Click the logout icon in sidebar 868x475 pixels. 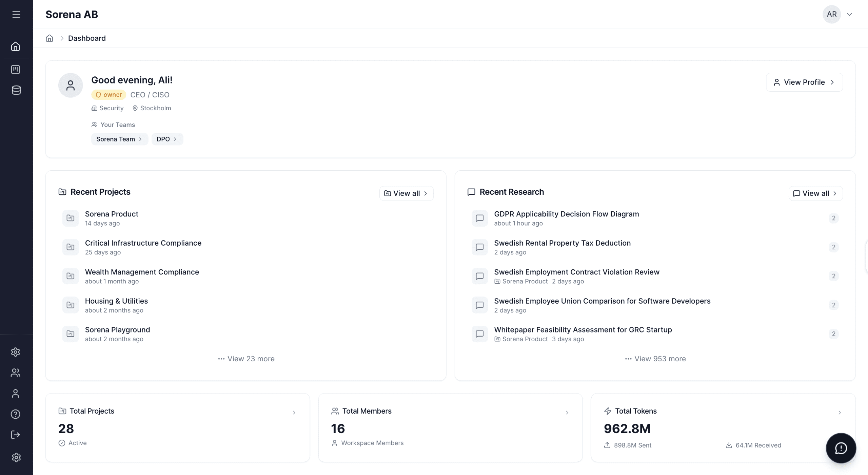tap(16, 435)
